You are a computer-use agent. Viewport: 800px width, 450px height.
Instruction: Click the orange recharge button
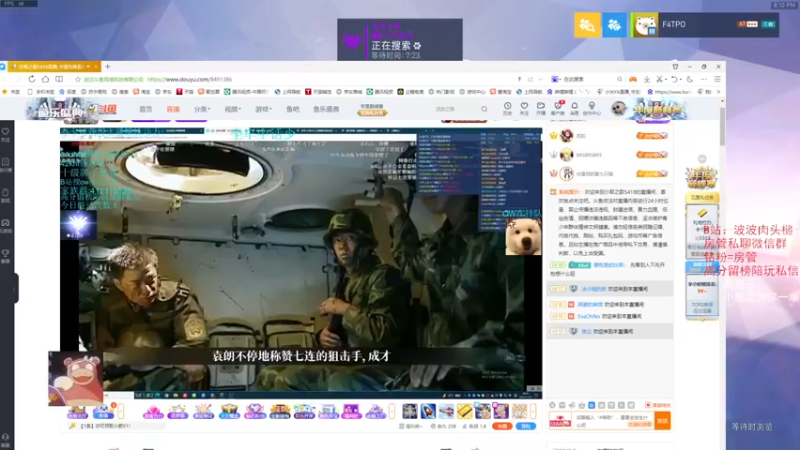(x=502, y=426)
